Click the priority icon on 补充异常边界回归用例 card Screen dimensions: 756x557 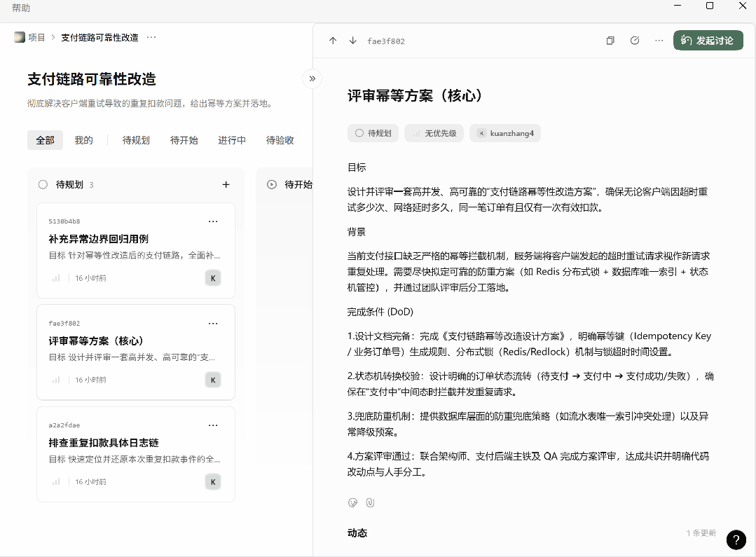tap(56, 277)
